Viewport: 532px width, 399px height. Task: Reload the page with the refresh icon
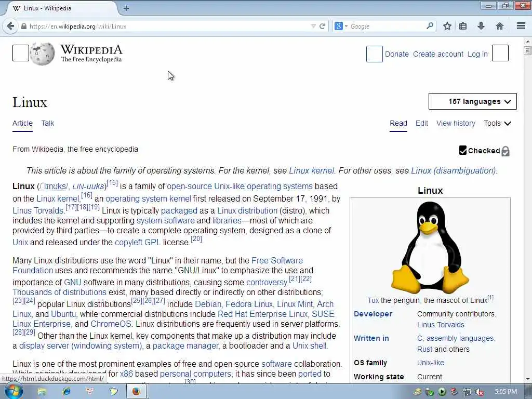coord(322,26)
